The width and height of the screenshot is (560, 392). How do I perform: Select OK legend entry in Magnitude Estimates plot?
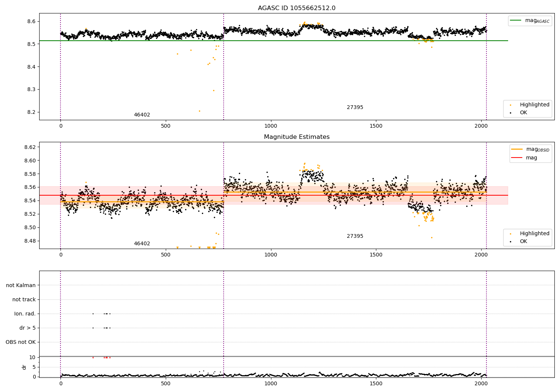click(523, 242)
